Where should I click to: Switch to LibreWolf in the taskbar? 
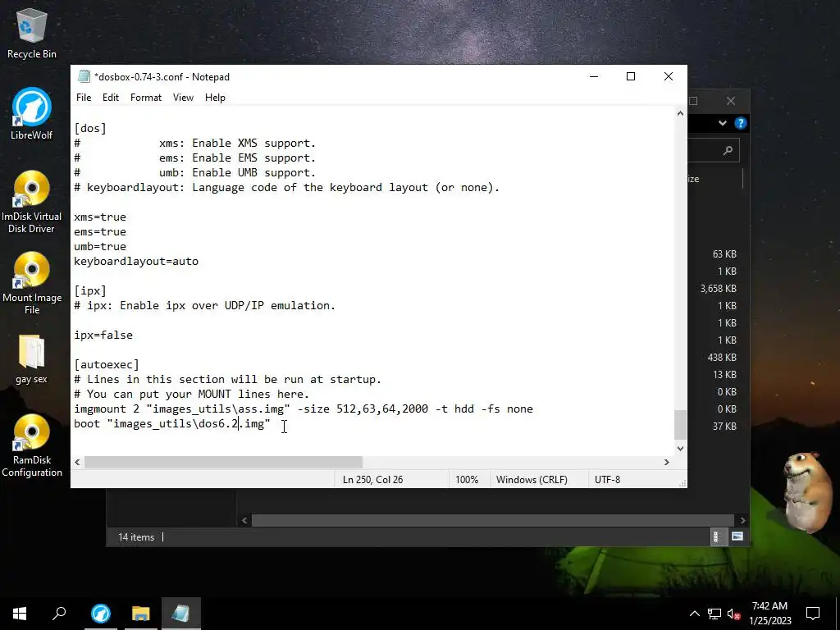101,614
